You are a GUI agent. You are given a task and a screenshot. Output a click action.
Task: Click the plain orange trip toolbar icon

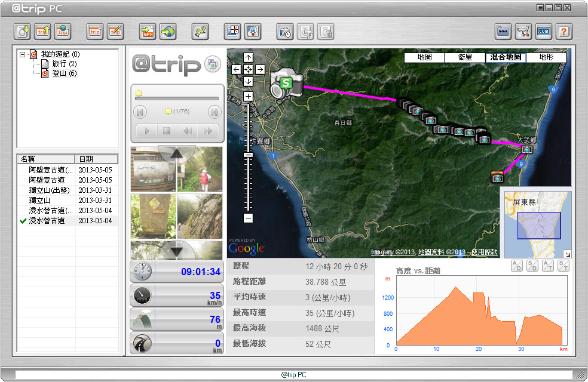95,32
